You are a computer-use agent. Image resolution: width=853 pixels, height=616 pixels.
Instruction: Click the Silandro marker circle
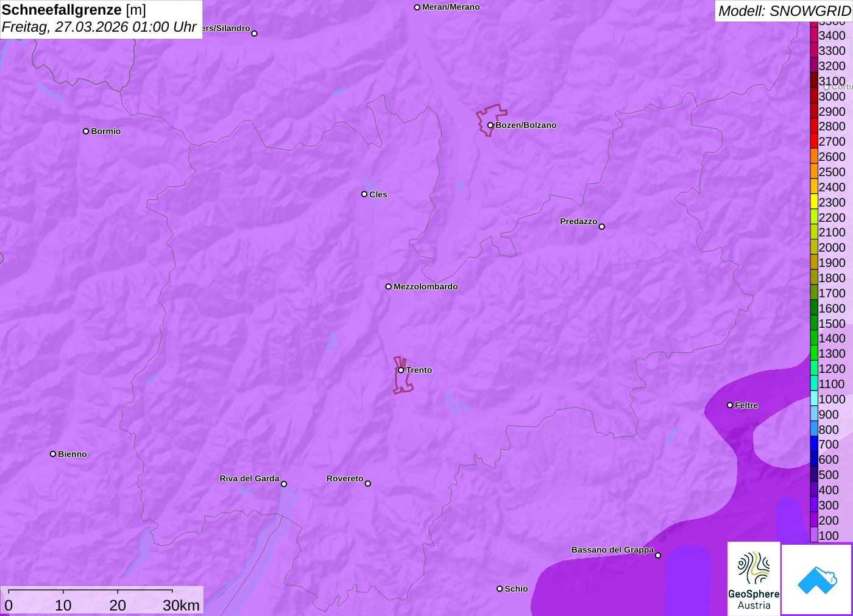[255, 34]
